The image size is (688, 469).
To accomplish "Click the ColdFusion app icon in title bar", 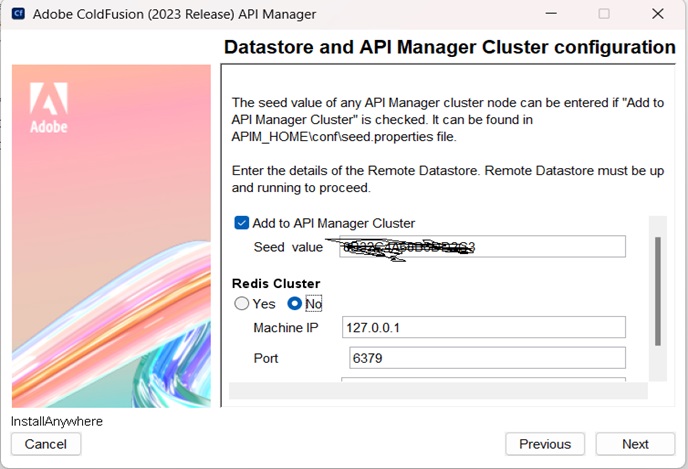I will 18,14.
